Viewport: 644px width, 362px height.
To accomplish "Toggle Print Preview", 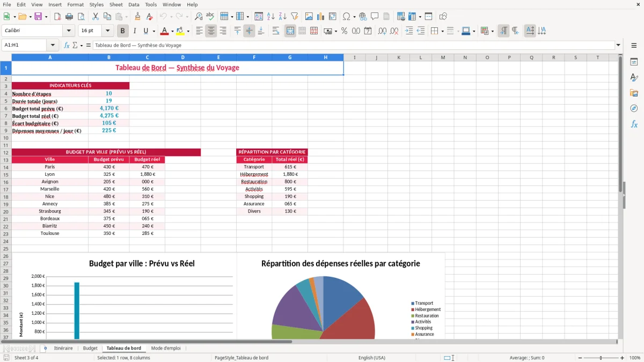I will tap(81, 17).
